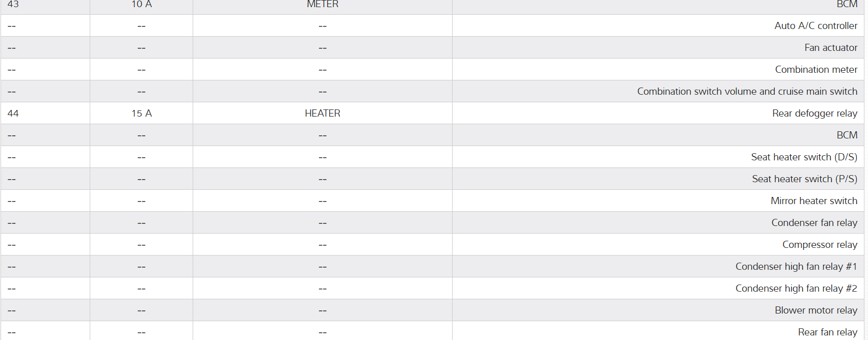Click the Combination meter text
The image size is (868, 340).
816,69
